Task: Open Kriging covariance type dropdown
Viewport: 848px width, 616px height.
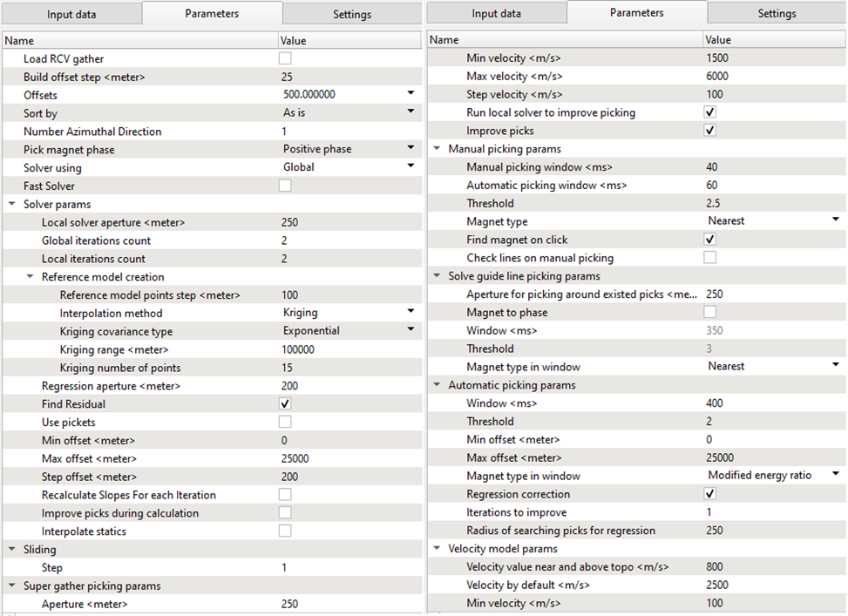Action: coord(410,331)
